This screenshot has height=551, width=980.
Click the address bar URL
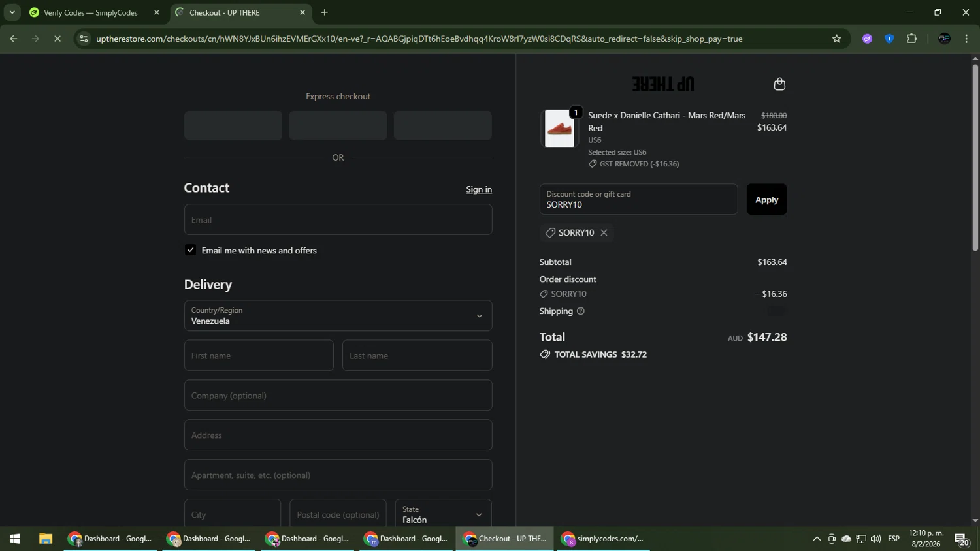coord(419,39)
